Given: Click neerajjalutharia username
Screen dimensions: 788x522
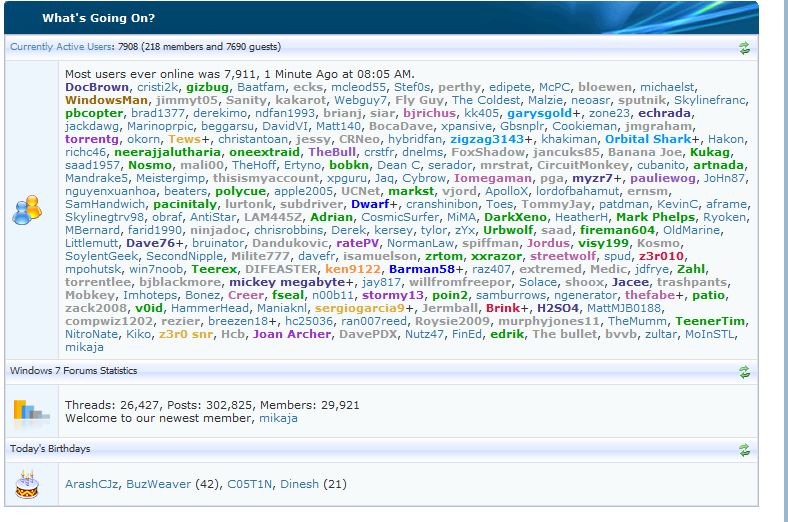Looking at the screenshot, I should 167,152.
